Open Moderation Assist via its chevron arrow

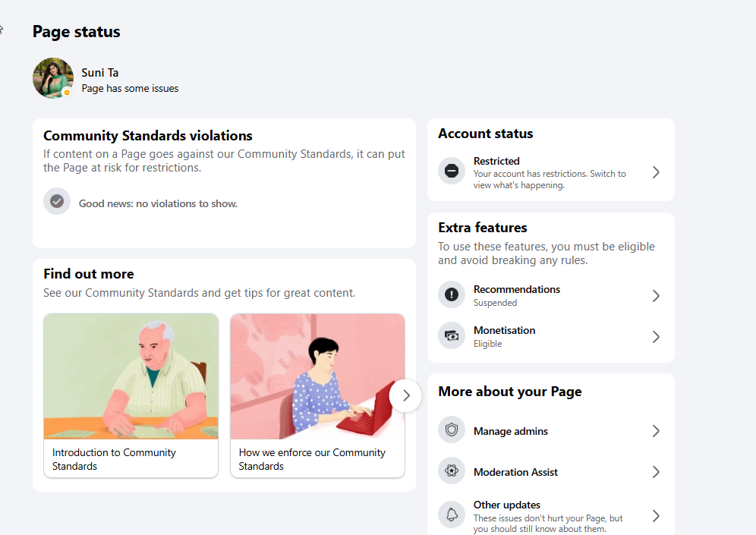656,472
